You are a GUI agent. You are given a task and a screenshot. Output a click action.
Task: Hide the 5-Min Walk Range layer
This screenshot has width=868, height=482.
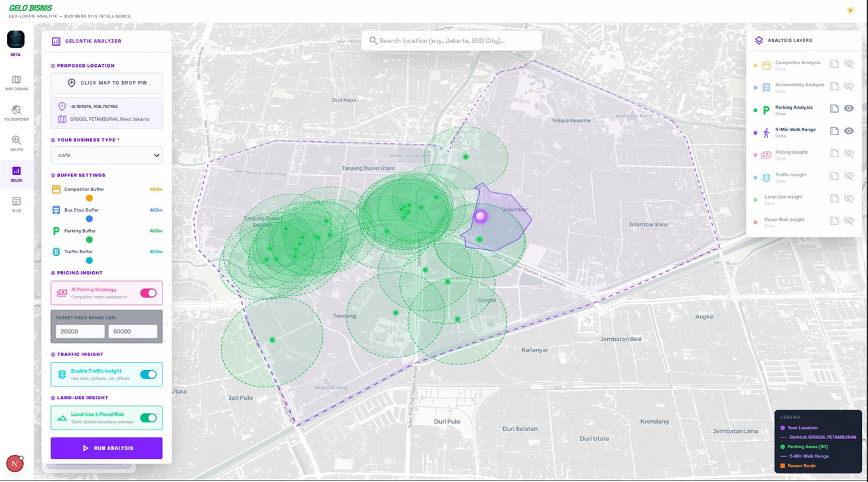[849, 131]
